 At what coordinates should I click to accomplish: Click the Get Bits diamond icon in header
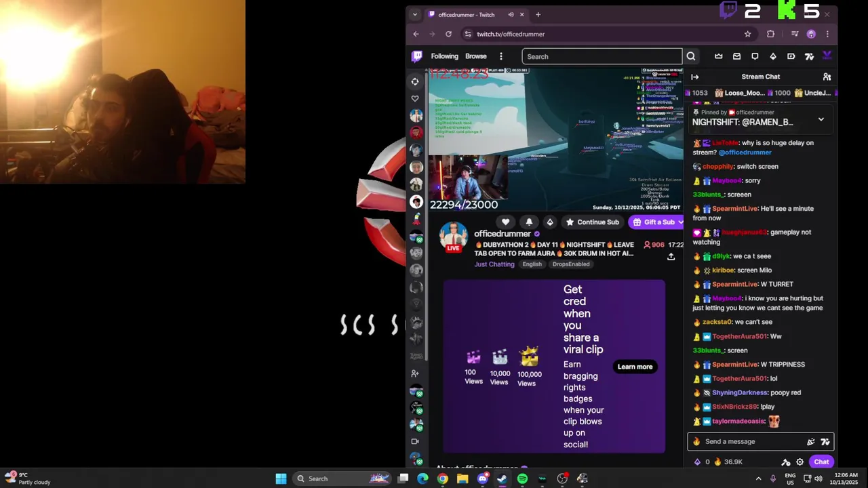(x=773, y=56)
